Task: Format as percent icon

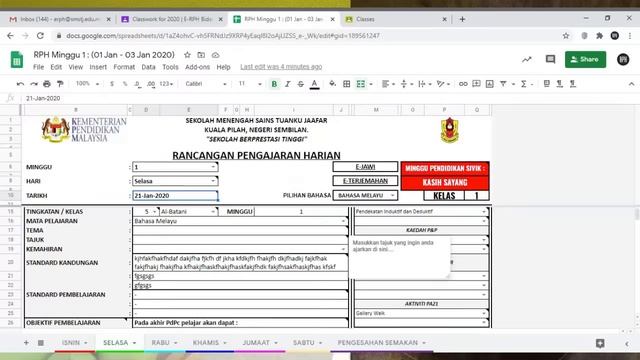Action: (x=125, y=84)
